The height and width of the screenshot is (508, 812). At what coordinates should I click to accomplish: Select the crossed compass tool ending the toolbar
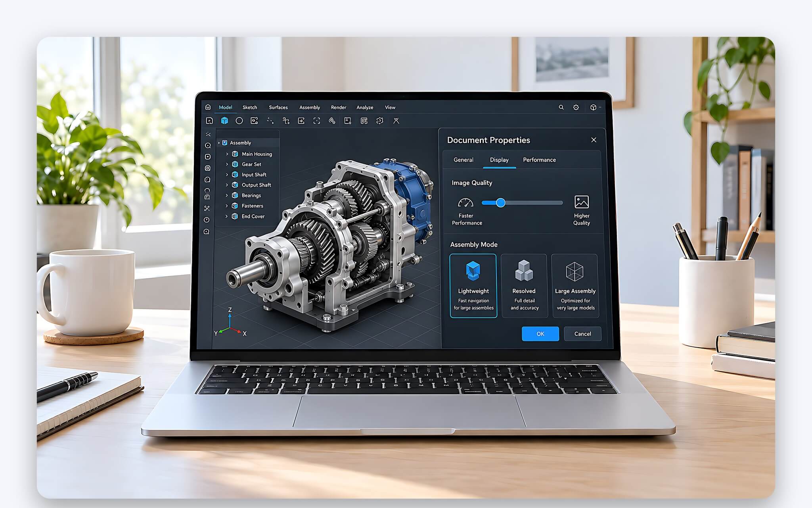point(396,121)
